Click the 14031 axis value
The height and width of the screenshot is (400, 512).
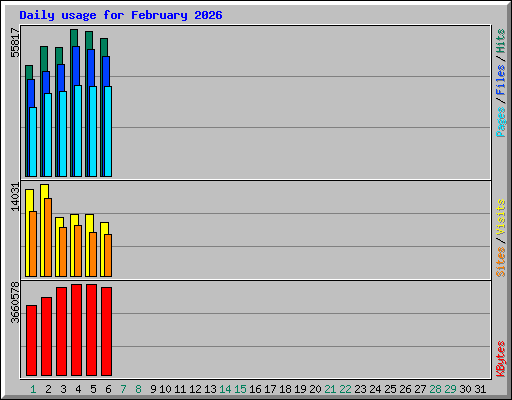click(x=15, y=197)
